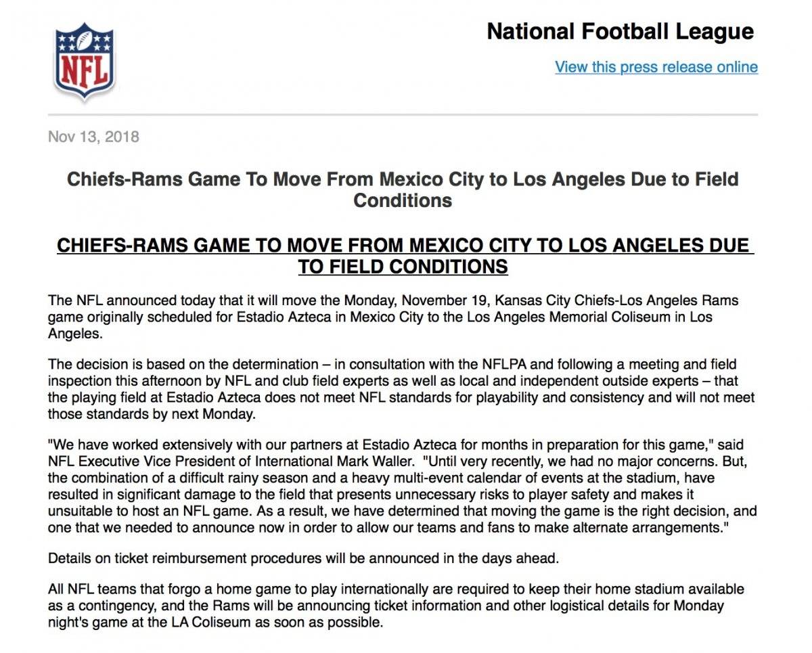Click the name Mark Waller in the quote
The image size is (812, 653).
point(378,463)
